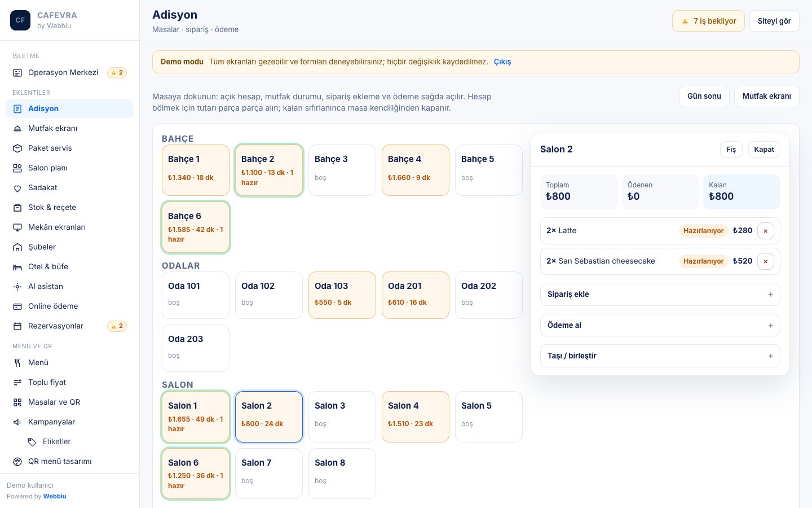Go to QR menü tasarımı
Image resolution: width=812 pixels, height=508 pixels.
click(x=69, y=462)
